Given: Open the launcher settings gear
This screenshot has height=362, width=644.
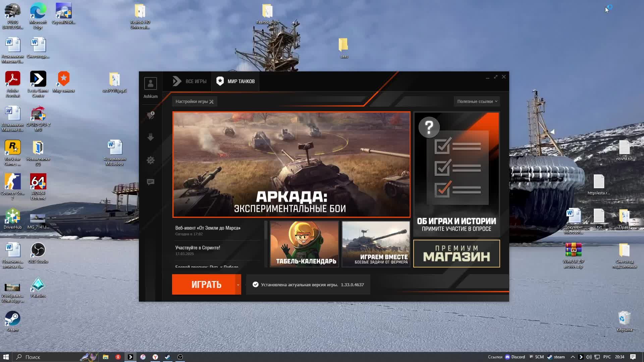Looking at the screenshot, I should click(x=151, y=160).
